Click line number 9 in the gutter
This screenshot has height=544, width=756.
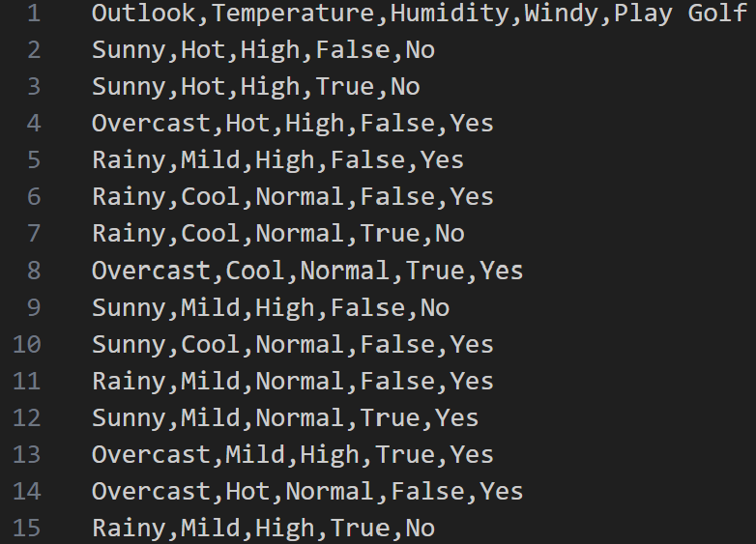click(x=34, y=307)
